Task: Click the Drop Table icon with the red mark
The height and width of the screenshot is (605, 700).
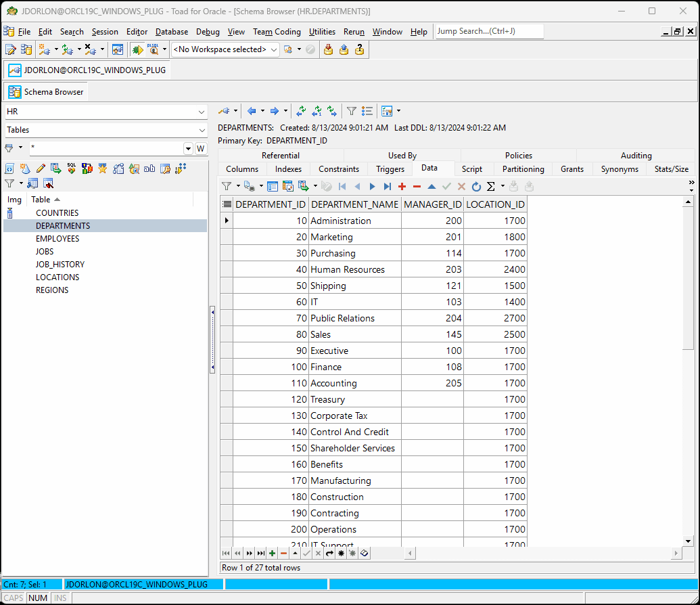Action: [x=48, y=183]
